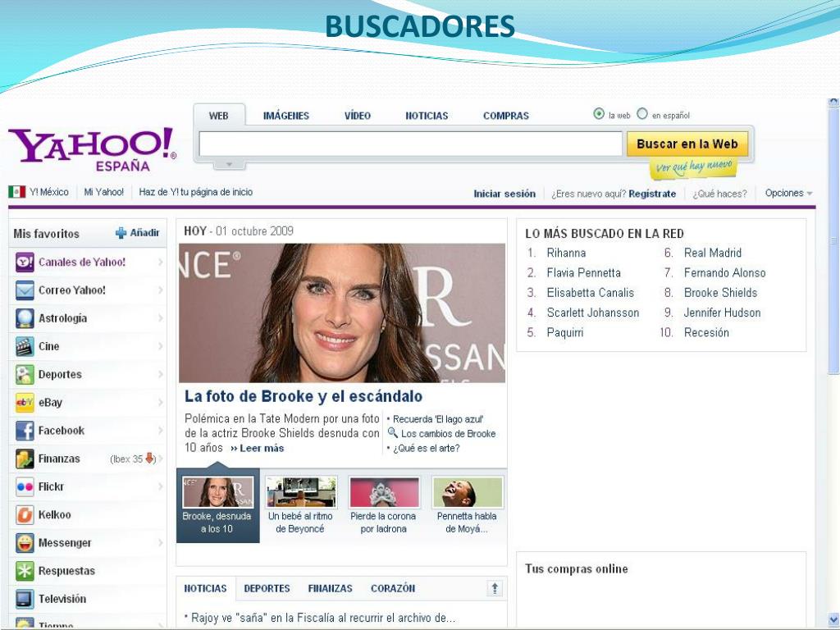Open the CORAZÓN news tab
This screenshot has height=630, width=840.
click(393, 588)
